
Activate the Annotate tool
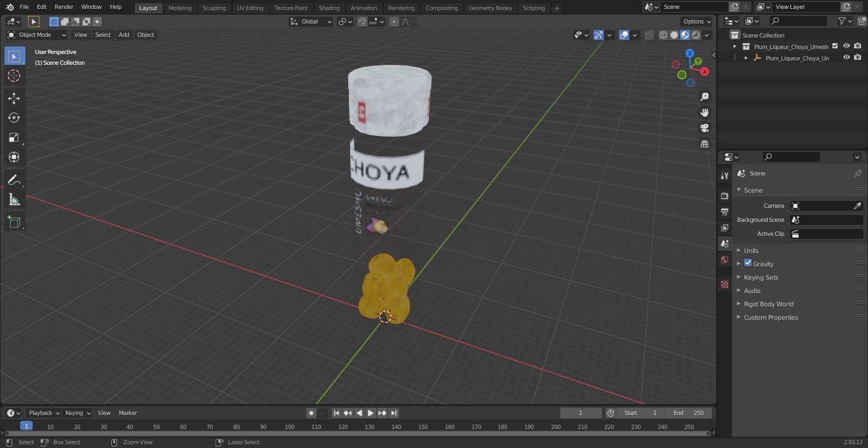point(14,180)
